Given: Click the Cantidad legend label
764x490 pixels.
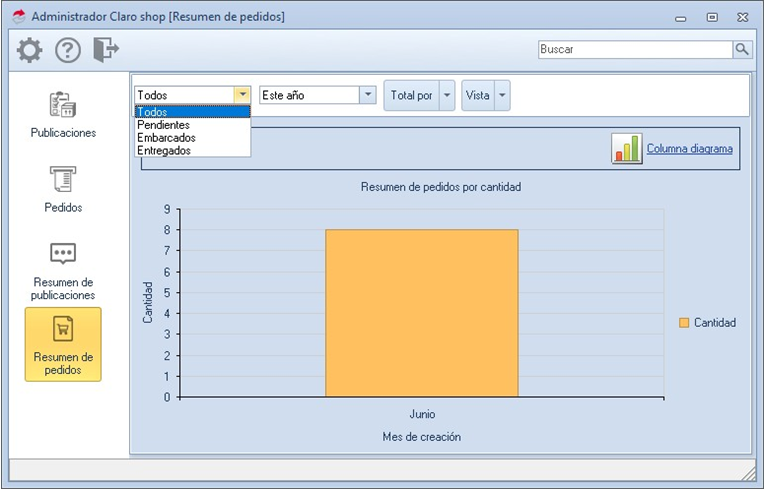Looking at the screenshot, I should pyautogui.click(x=715, y=322).
